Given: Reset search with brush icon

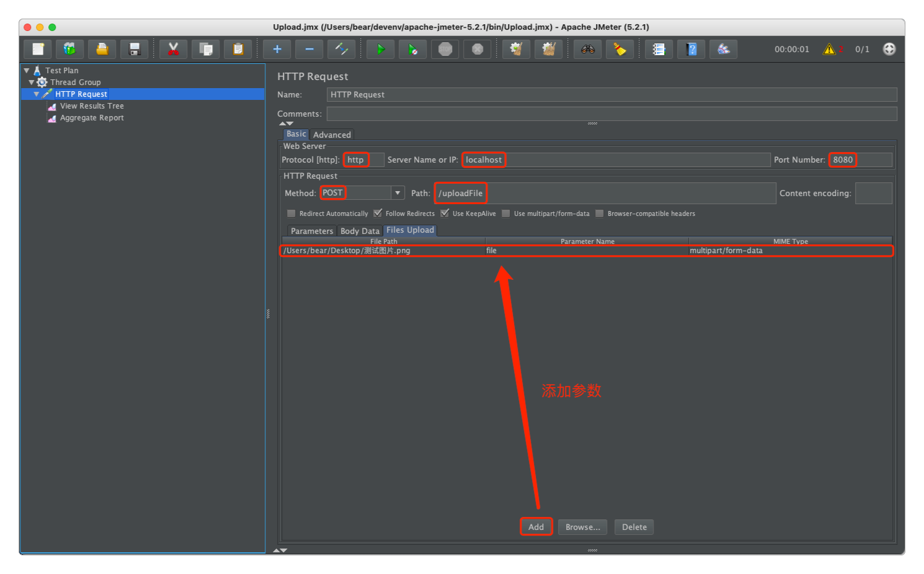Looking at the screenshot, I should (620, 49).
